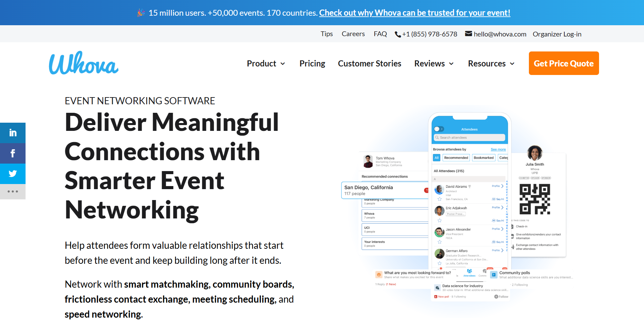Viewport: 644px width, 320px height.
Task: Go to the Pricing page
Action: pyautogui.click(x=312, y=64)
